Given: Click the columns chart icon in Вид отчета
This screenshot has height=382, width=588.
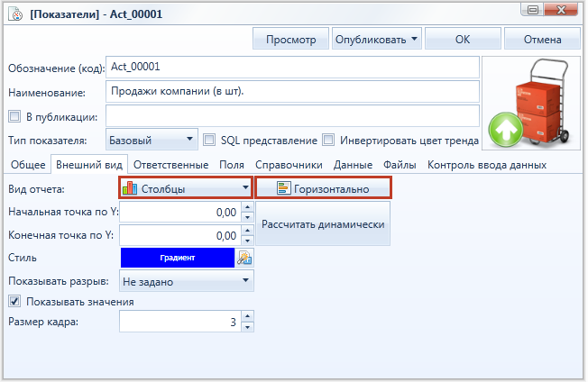Looking at the screenshot, I should [x=130, y=188].
